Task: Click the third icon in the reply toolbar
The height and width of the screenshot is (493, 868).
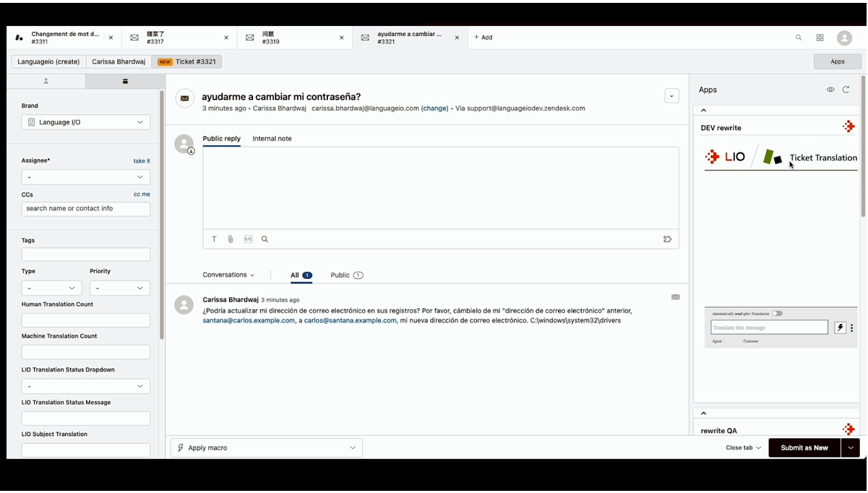Action: pyautogui.click(x=248, y=239)
